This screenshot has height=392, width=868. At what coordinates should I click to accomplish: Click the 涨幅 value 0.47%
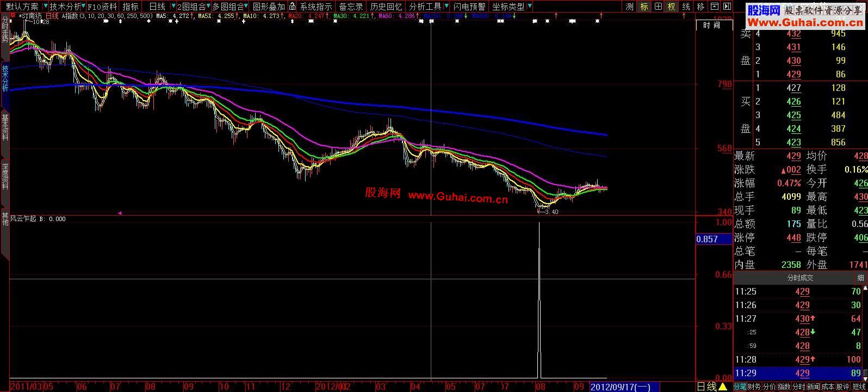(789, 183)
